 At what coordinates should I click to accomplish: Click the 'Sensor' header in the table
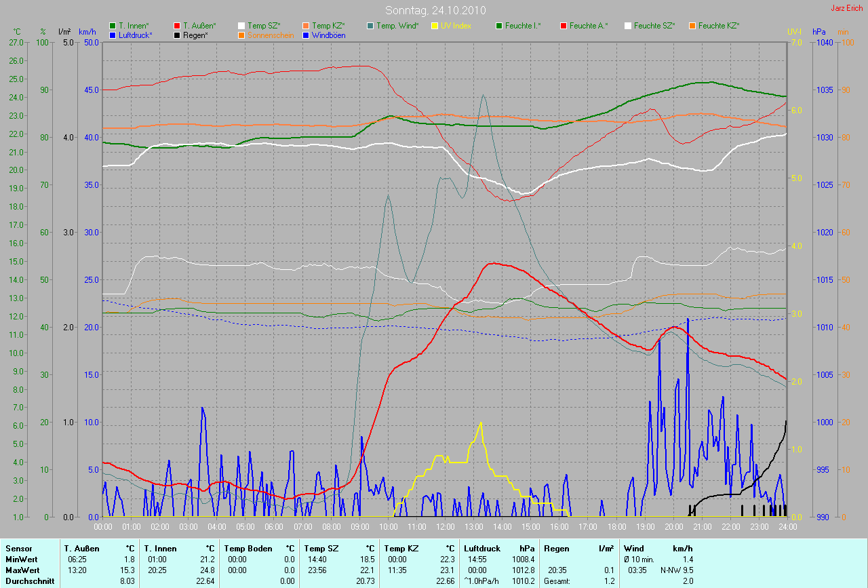coord(18,549)
